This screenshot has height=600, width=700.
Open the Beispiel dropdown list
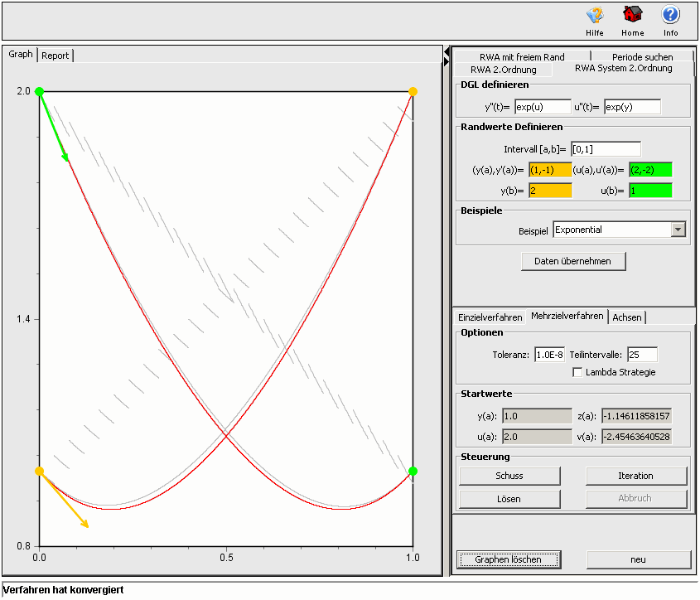coord(678,230)
